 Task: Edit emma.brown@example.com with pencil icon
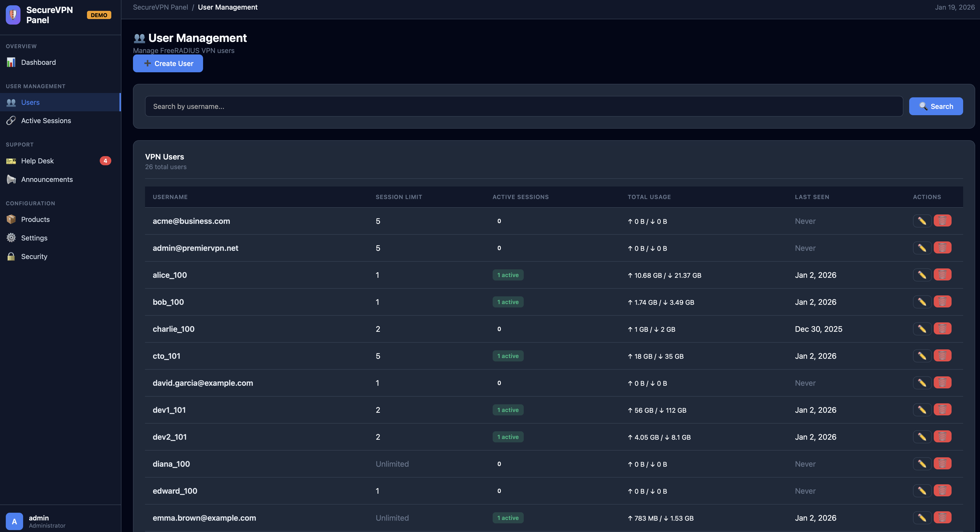(x=922, y=518)
